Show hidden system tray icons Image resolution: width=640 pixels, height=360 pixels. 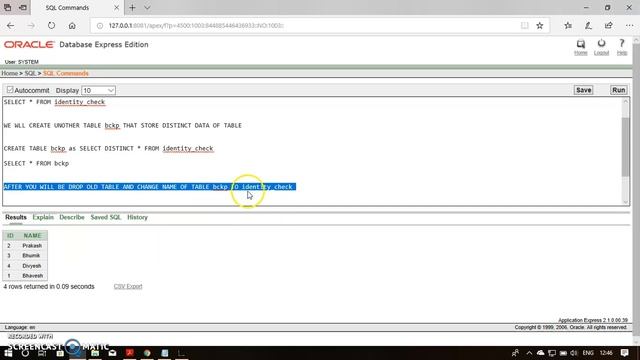[x=529, y=353]
